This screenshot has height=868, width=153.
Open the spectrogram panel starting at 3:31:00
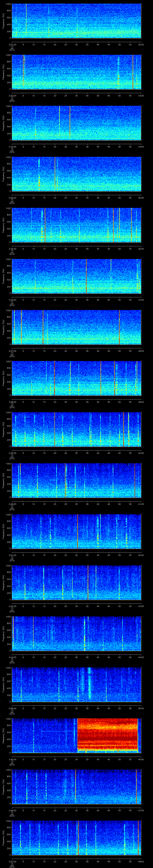76,21
